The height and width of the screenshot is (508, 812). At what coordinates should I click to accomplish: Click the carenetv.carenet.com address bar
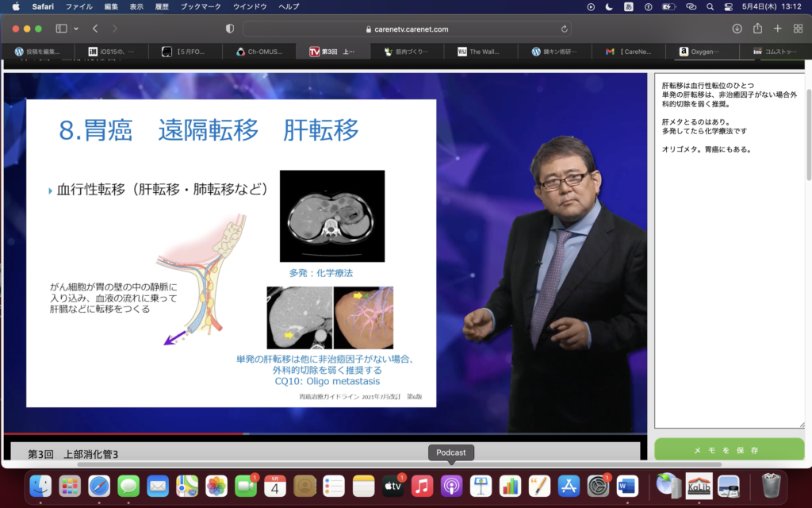(x=406, y=29)
